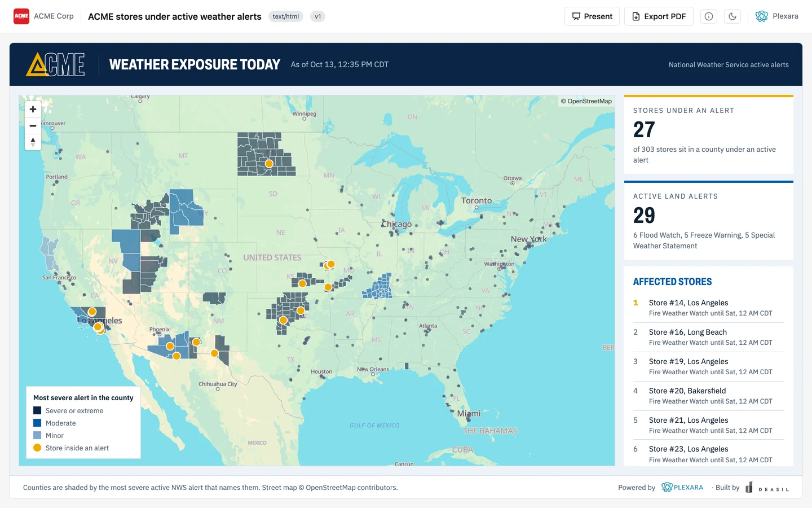Select Store #21, Los Angeles row
812x508 pixels.
pyautogui.click(x=709, y=425)
